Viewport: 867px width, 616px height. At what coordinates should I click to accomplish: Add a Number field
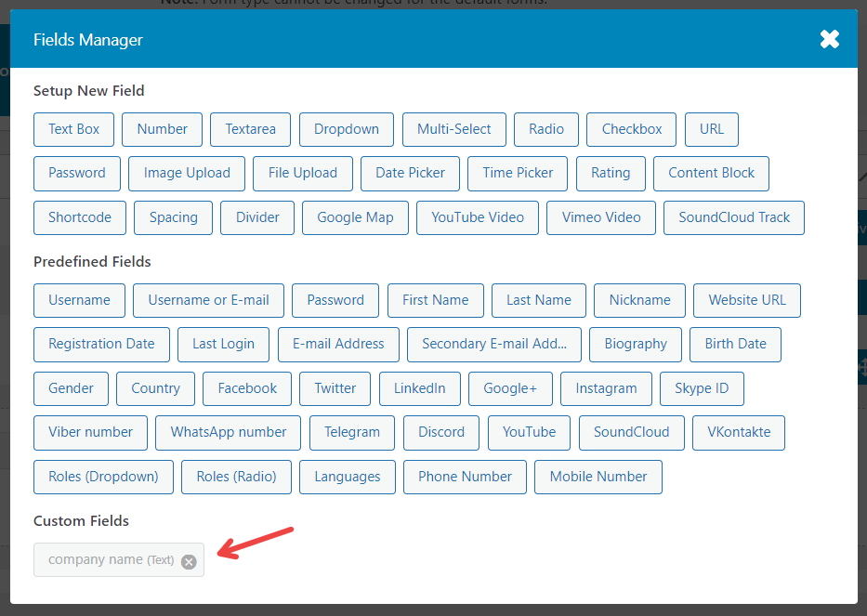coord(162,129)
